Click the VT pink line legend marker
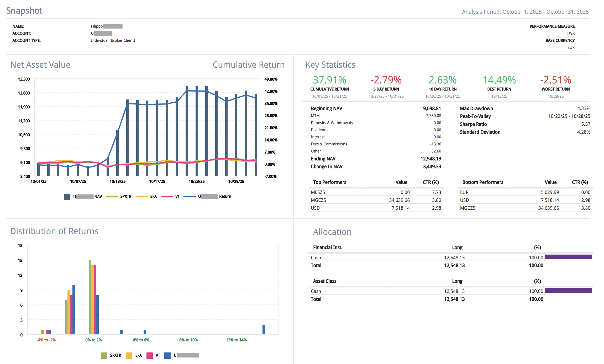 (167, 197)
